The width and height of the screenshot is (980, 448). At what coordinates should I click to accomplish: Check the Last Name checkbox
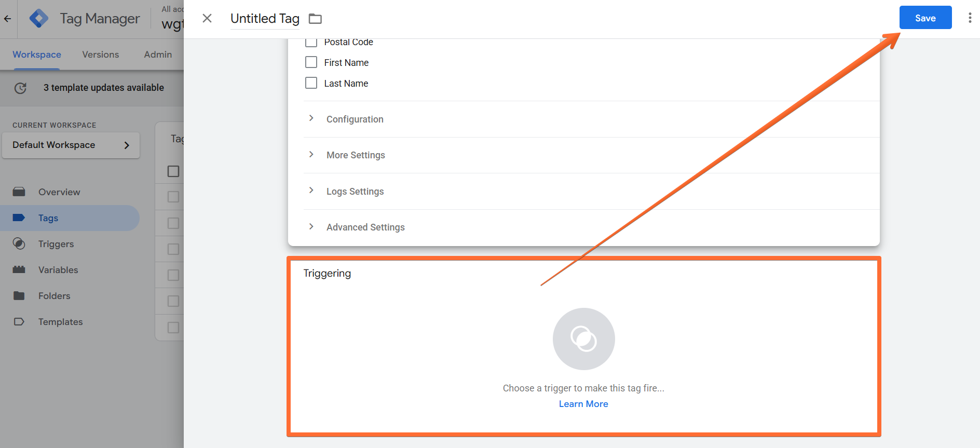(311, 83)
